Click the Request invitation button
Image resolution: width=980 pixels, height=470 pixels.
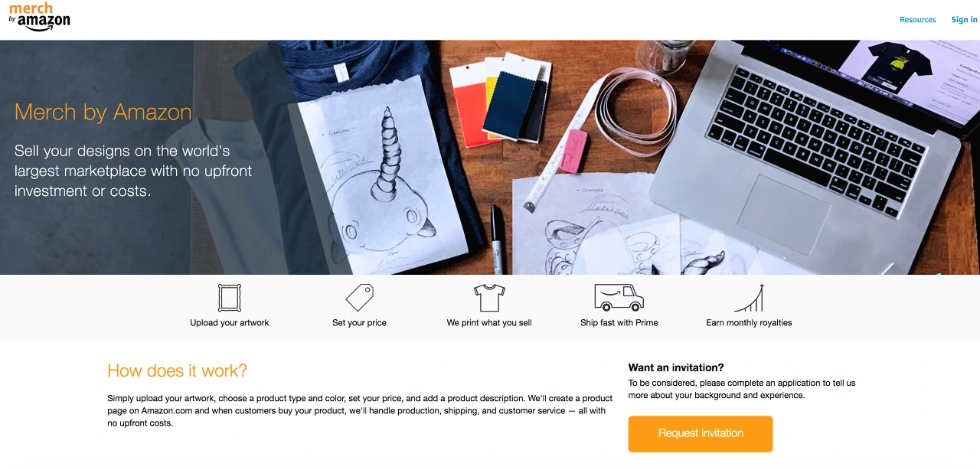pyautogui.click(x=701, y=433)
